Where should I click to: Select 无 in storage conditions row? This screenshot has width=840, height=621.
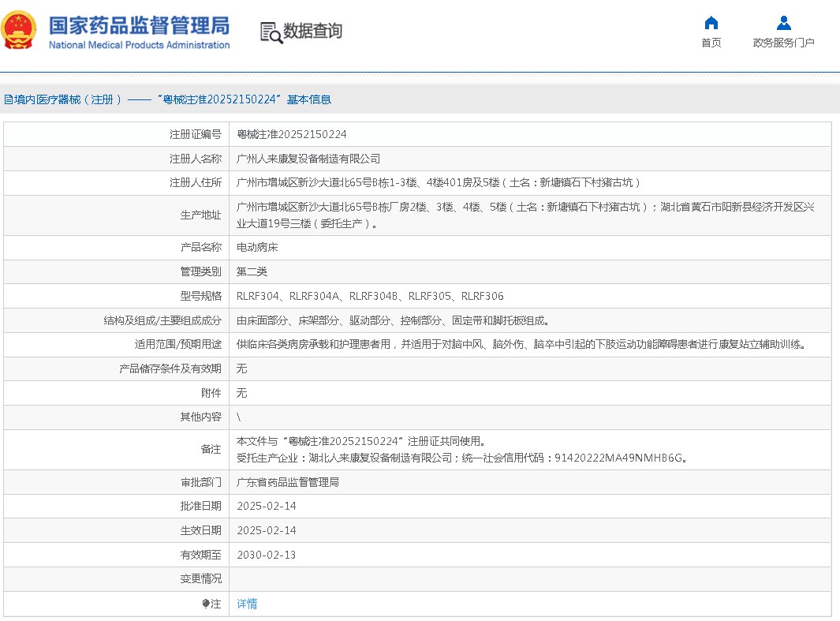tap(241, 368)
